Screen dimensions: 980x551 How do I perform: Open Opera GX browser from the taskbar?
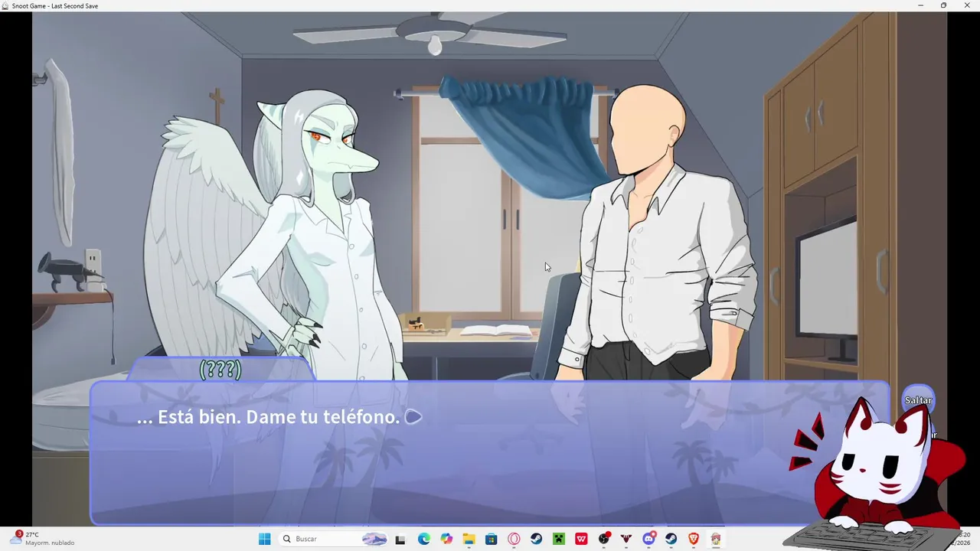pyautogui.click(x=514, y=539)
